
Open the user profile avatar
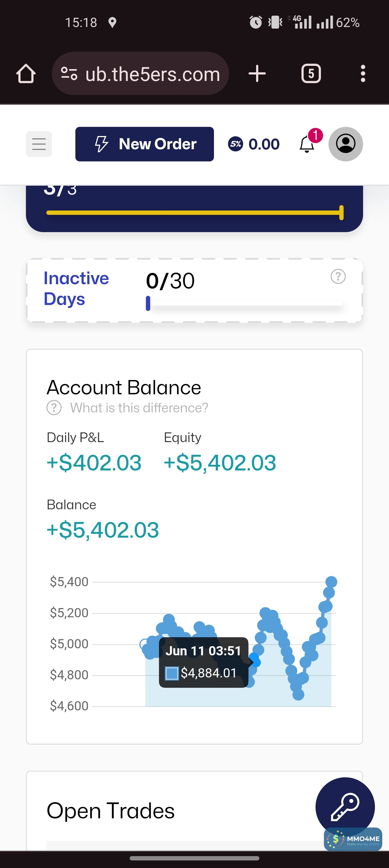pos(346,144)
